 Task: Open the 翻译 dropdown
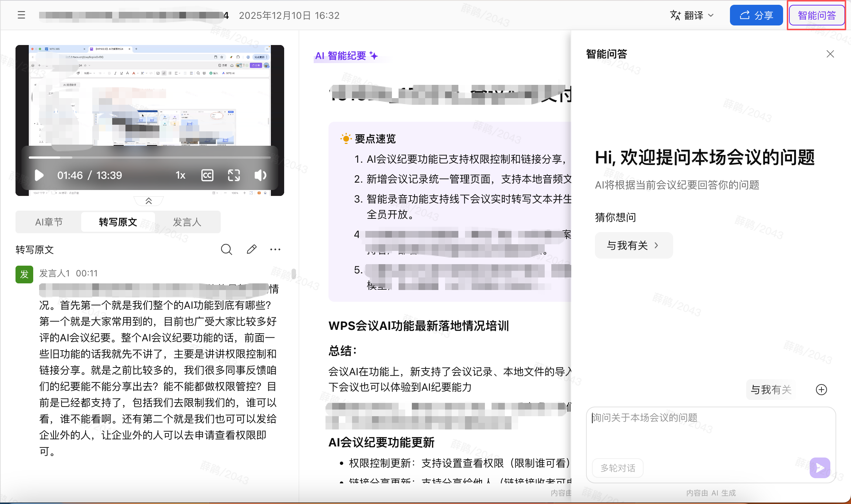click(x=692, y=15)
